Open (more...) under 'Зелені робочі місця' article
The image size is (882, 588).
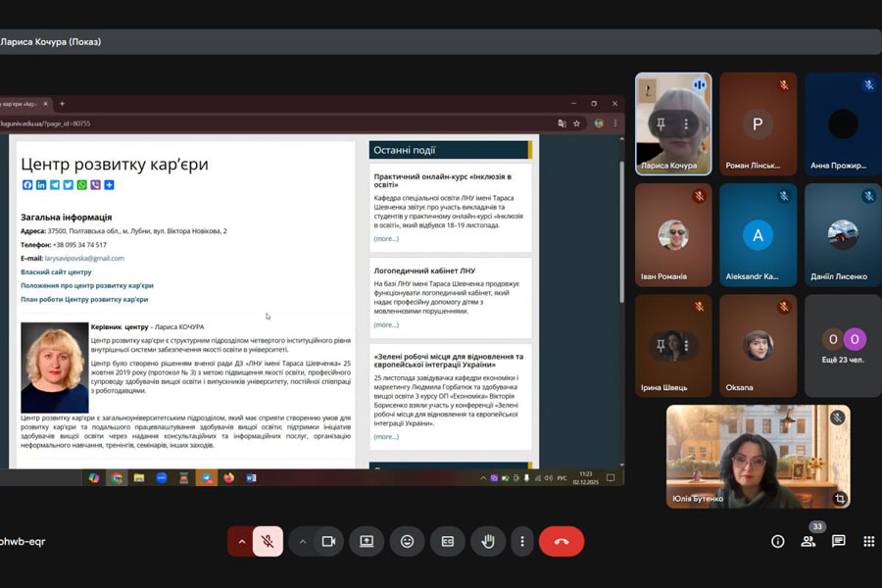tap(386, 437)
